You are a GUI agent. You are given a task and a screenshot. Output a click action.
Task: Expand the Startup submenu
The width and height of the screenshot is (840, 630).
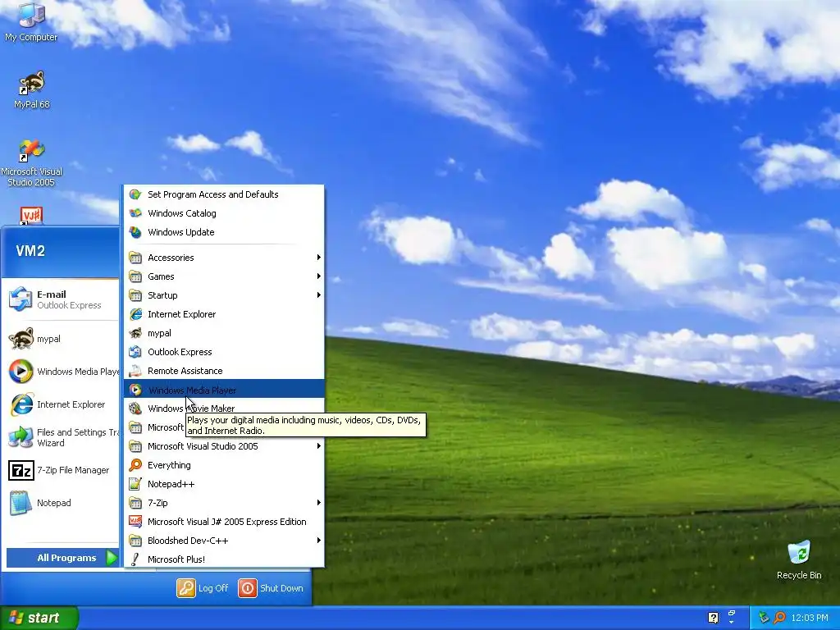point(224,295)
